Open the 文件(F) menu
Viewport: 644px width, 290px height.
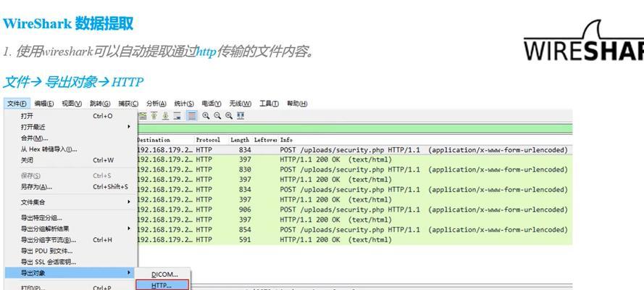[x=17, y=104]
